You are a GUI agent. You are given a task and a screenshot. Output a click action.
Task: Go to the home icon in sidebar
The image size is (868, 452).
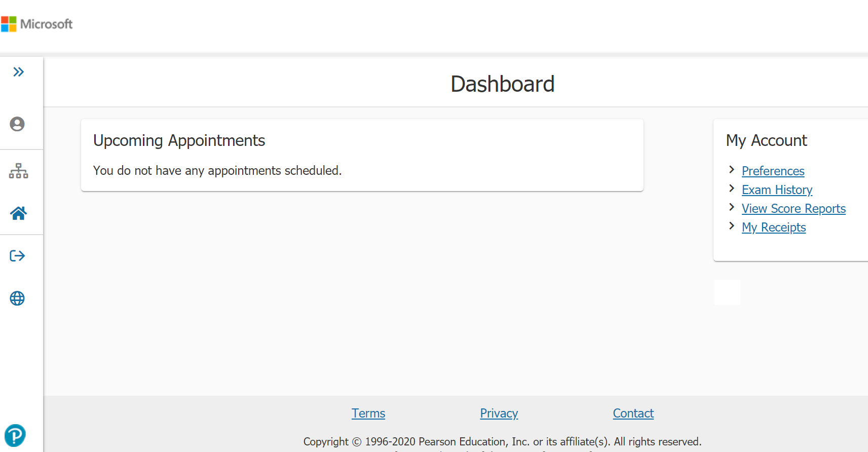18,213
